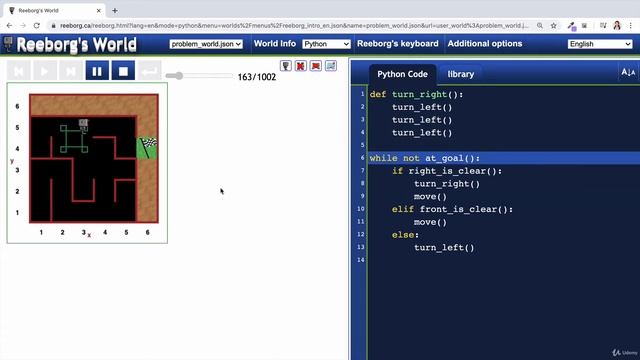Screen dimensions: 640x360
Task: Switch to the library tab
Action: pyautogui.click(x=460, y=74)
